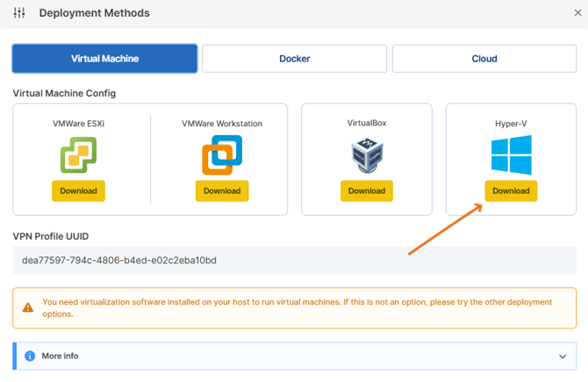
Task: Click the 'Virtual Machine Config' heading
Action: pyautogui.click(x=64, y=93)
